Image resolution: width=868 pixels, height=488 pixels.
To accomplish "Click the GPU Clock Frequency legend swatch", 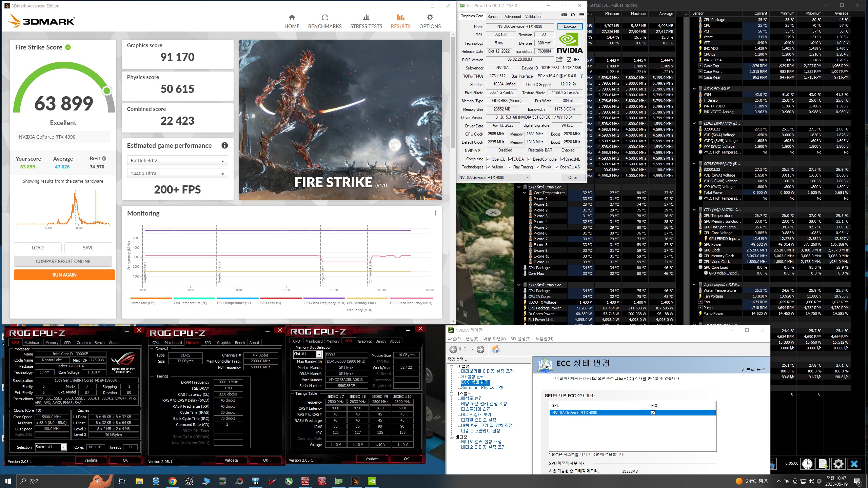I will 411,298.
